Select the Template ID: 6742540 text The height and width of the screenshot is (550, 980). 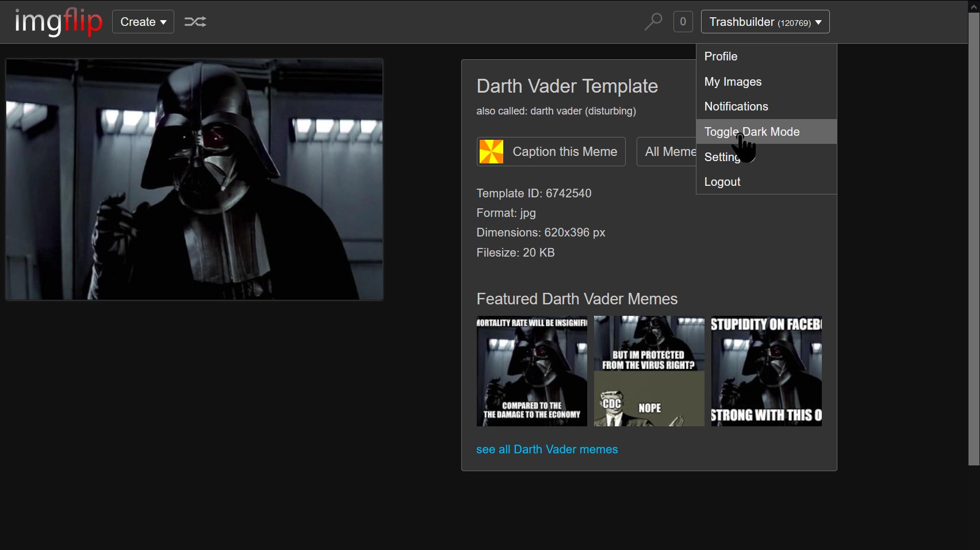point(534,193)
